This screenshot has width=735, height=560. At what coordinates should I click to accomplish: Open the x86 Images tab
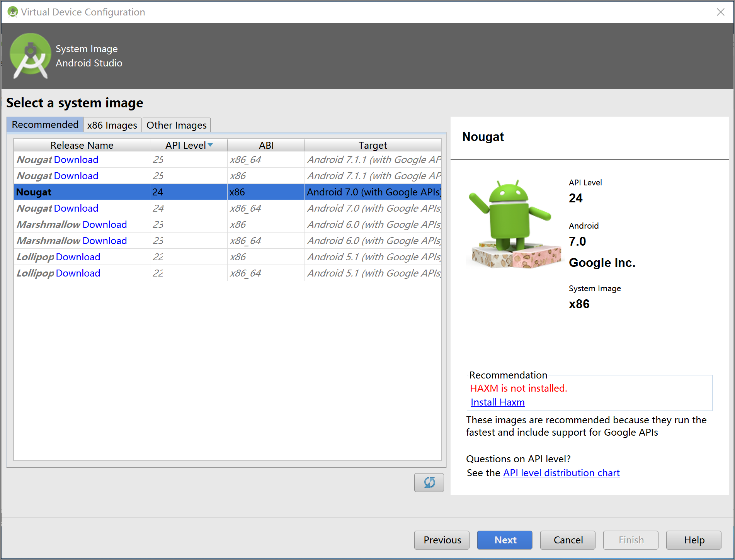coord(112,125)
